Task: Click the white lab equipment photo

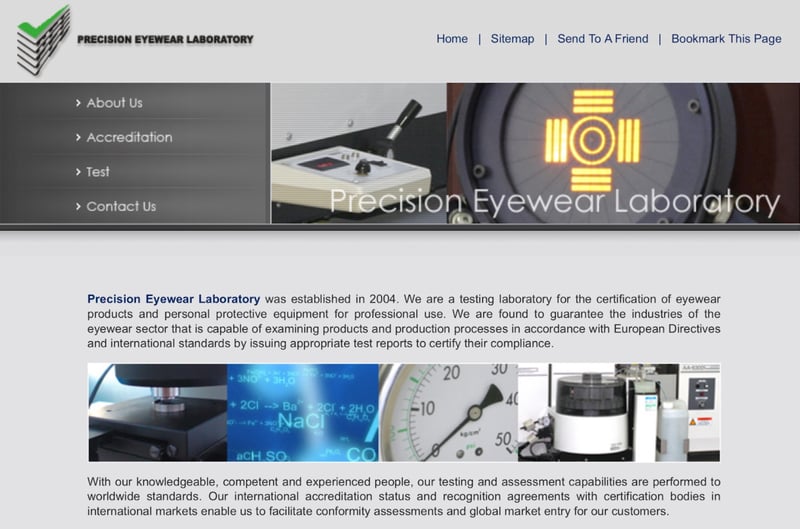Action: (x=618, y=412)
